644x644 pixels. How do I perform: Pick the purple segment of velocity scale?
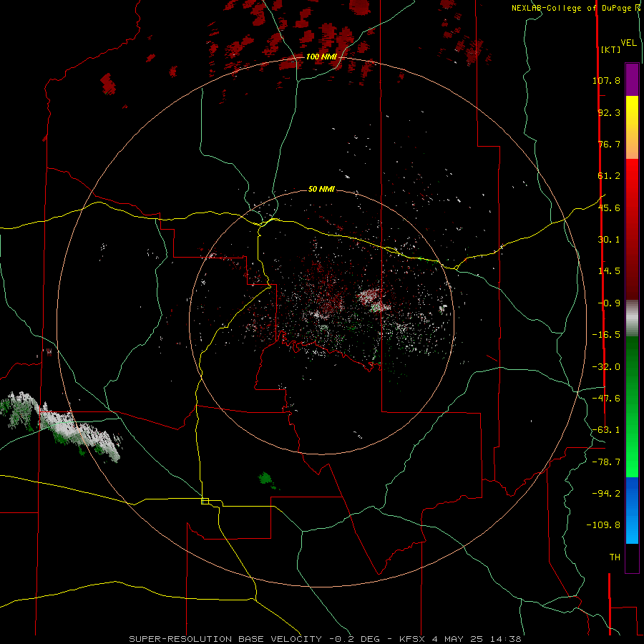632,79
